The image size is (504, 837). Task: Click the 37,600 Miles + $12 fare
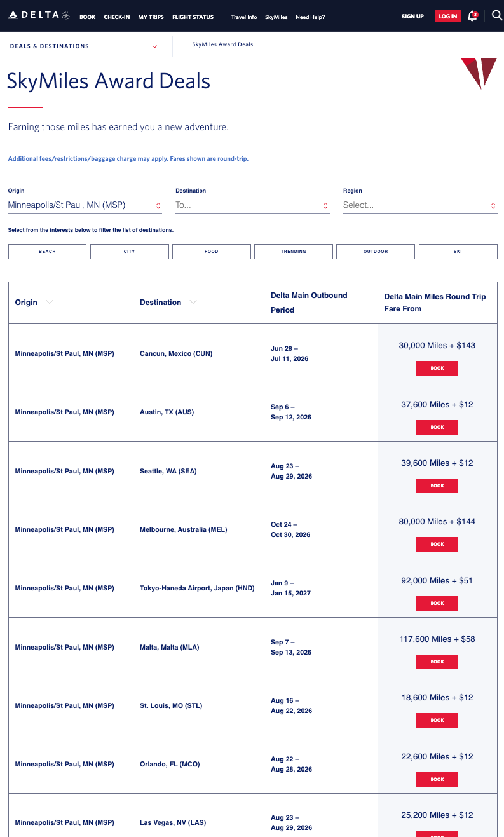437,404
